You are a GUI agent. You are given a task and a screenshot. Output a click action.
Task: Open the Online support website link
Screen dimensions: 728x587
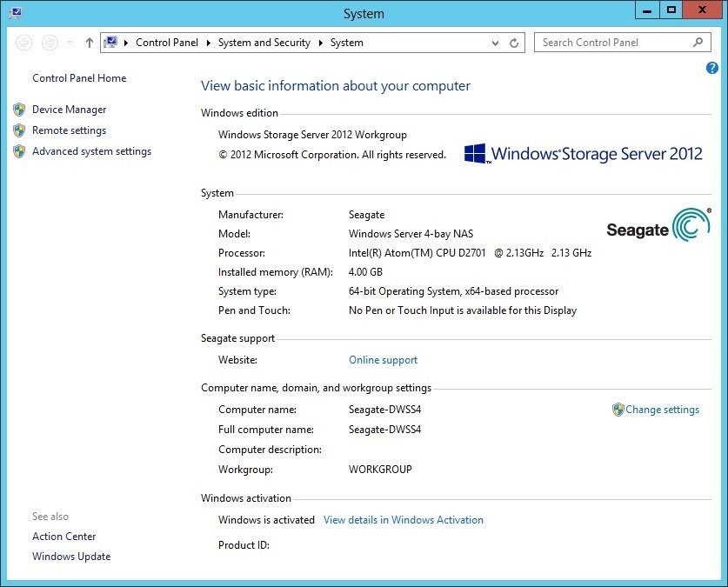pyautogui.click(x=383, y=360)
